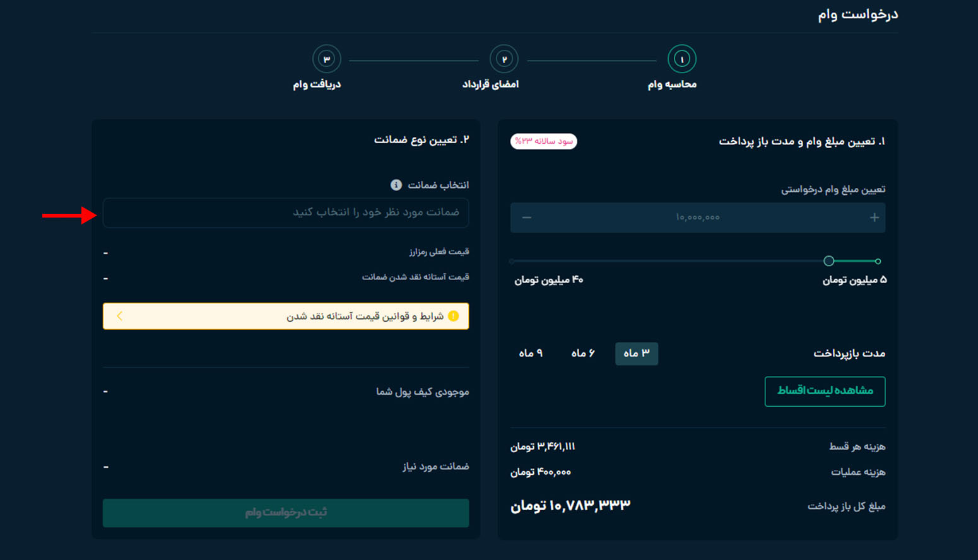This screenshot has height=560, width=978.
Task: Click the مبلغ کل باز پرداخت label
Action: (847, 506)
